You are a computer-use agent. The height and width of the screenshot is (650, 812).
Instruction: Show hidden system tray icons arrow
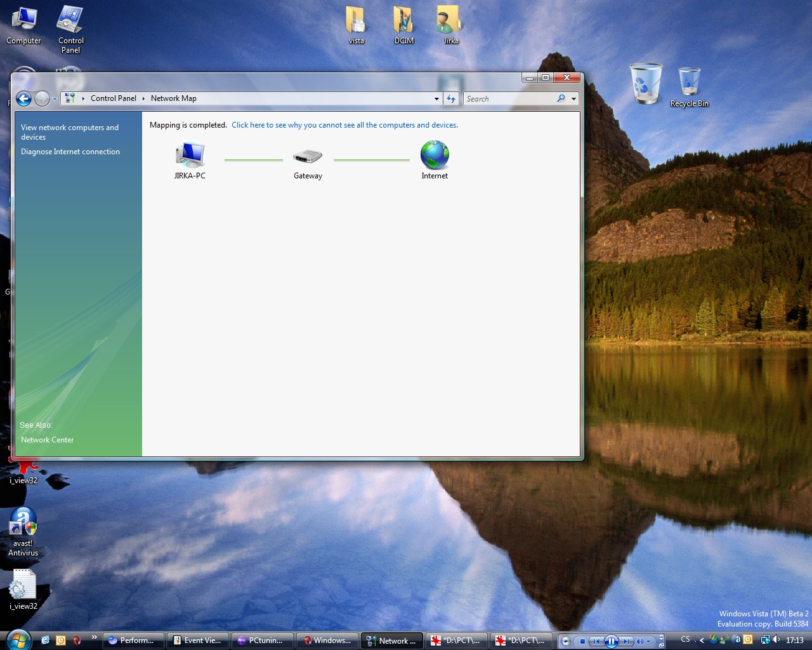tap(702, 640)
